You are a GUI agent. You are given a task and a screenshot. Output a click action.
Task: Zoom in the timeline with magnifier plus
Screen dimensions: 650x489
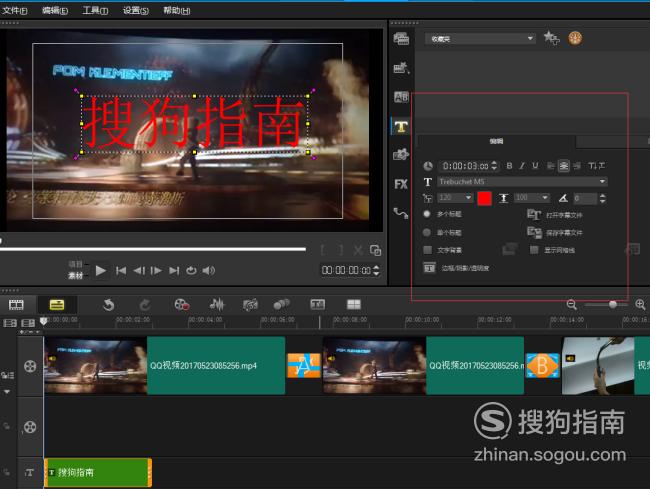[x=640, y=305]
